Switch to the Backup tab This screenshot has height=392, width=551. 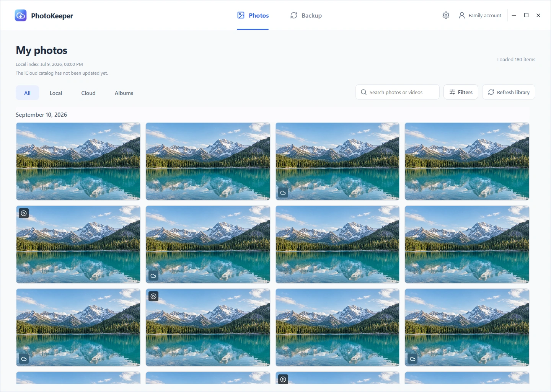pyautogui.click(x=306, y=15)
